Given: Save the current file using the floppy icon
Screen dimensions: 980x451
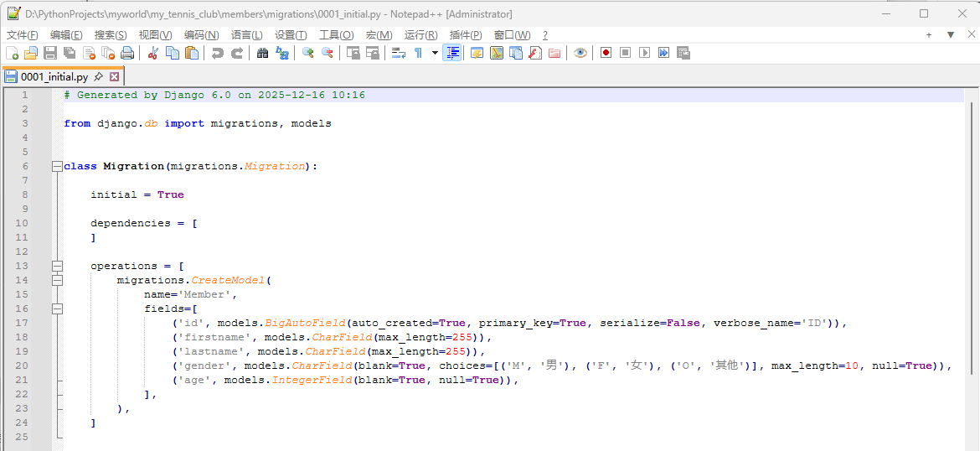Looking at the screenshot, I should click(50, 53).
